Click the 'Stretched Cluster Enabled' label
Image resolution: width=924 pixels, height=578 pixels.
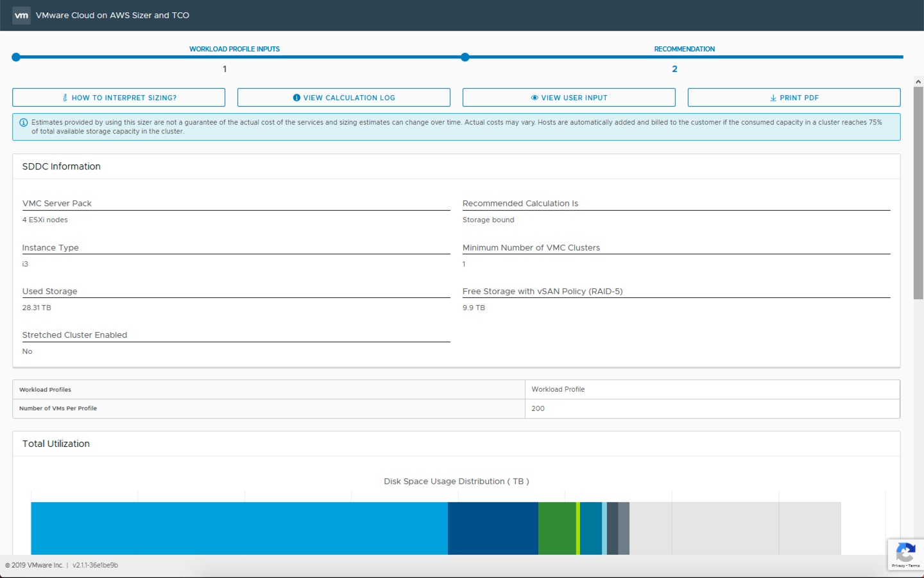click(74, 335)
